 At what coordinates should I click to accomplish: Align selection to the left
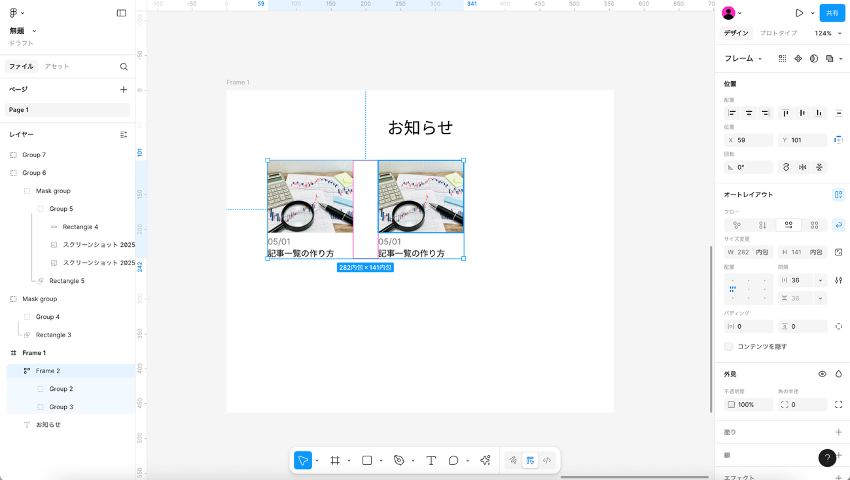[x=732, y=113]
